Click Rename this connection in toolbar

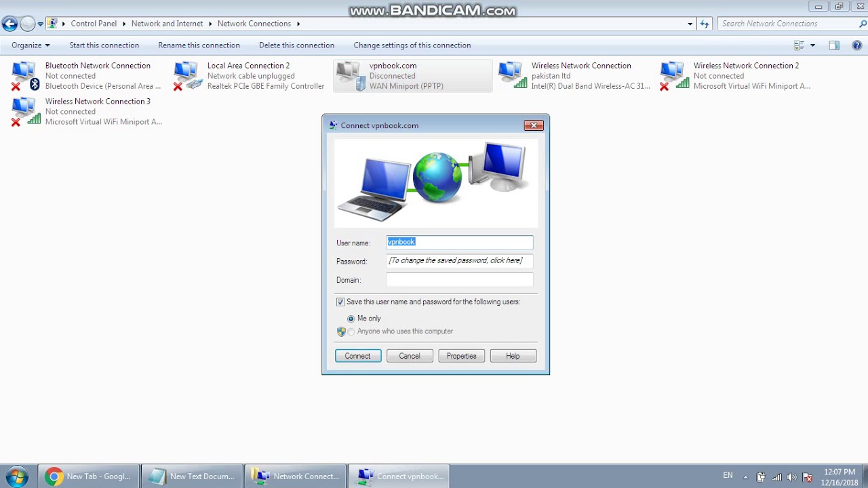coord(199,45)
